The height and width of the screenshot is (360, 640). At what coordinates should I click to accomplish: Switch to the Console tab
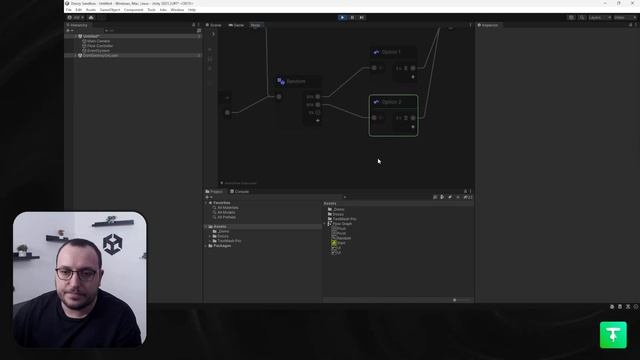(x=239, y=191)
